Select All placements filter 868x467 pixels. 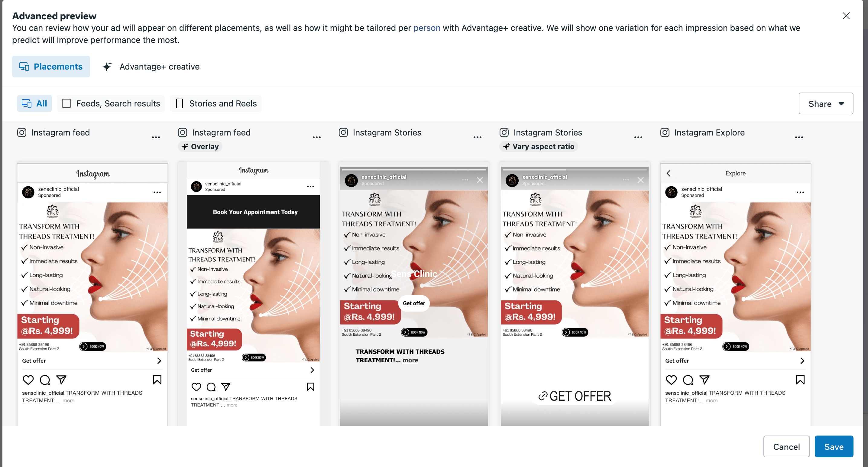(34, 103)
